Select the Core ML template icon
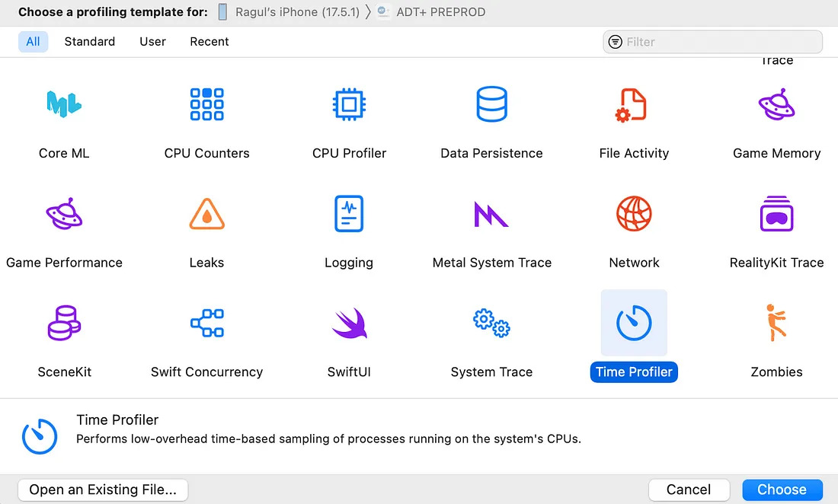The height and width of the screenshot is (504, 838). click(64, 104)
